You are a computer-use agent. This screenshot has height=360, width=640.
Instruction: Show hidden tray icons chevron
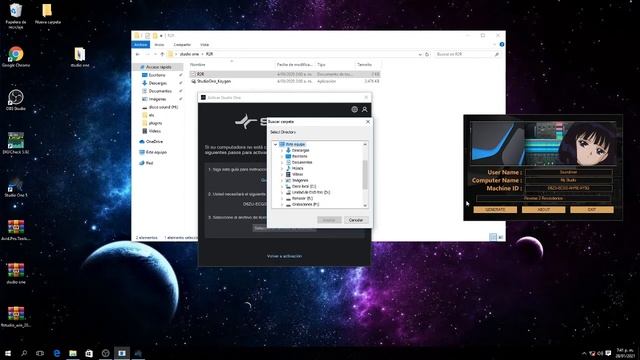[x=584, y=353]
